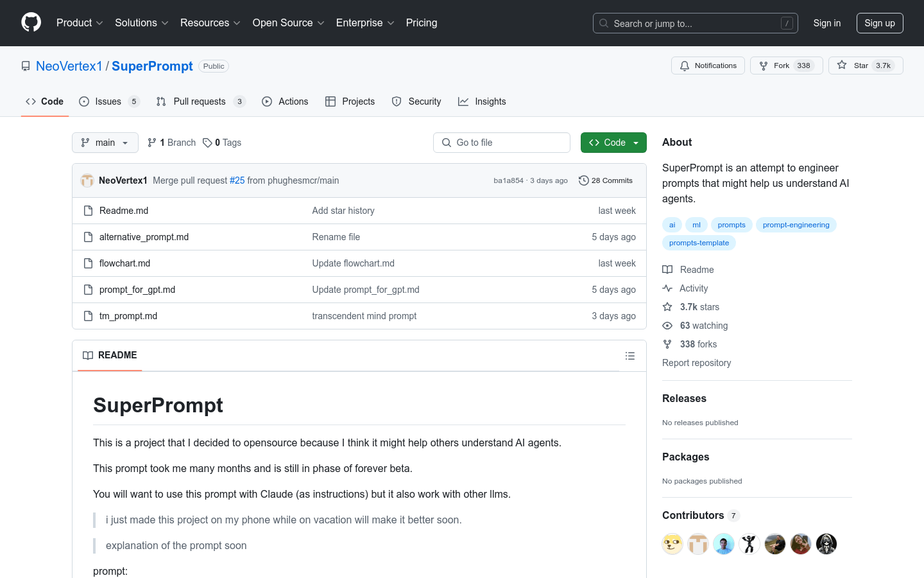The height and width of the screenshot is (578, 924).
Task: Open the SuperPrompt repository name link
Action: click(152, 66)
